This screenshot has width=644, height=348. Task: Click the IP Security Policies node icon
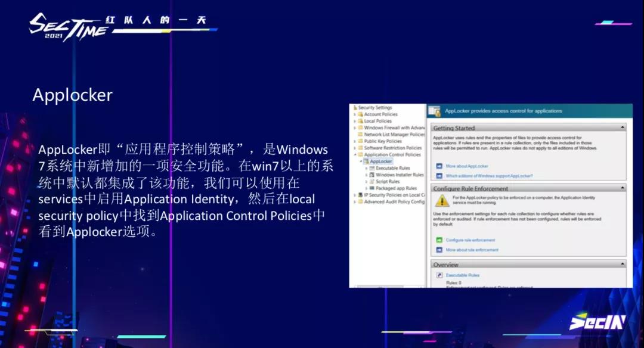(360, 195)
